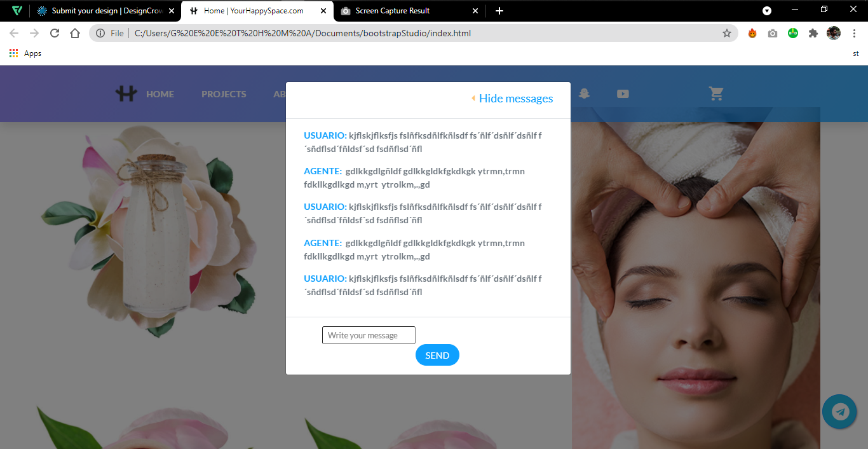This screenshot has height=449, width=868.
Task: Click the browser back arrow
Action: tap(14, 33)
